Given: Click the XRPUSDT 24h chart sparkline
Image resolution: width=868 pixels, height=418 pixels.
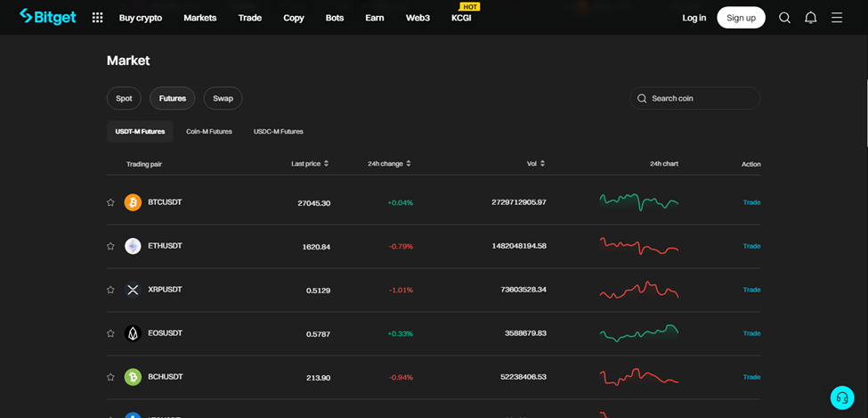Looking at the screenshot, I should point(639,290).
